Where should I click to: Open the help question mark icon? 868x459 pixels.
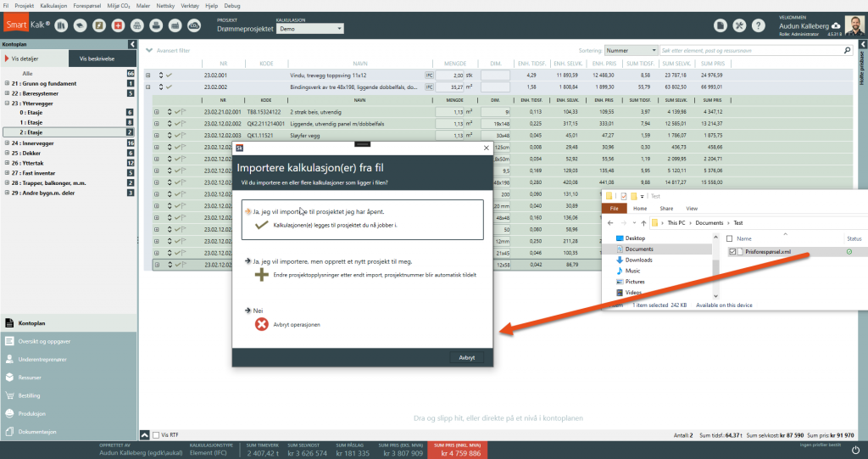757,26
